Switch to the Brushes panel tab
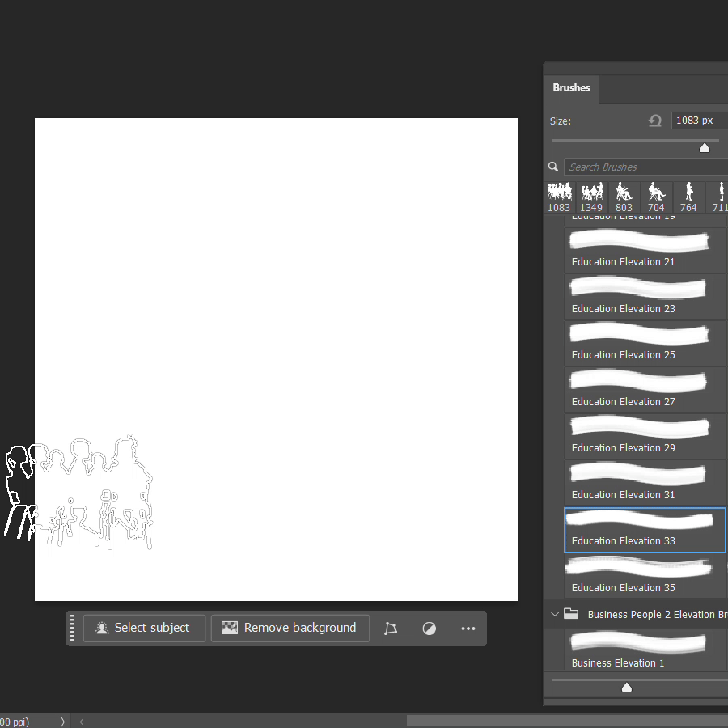Viewport: 728px width, 728px height. click(x=571, y=87)
